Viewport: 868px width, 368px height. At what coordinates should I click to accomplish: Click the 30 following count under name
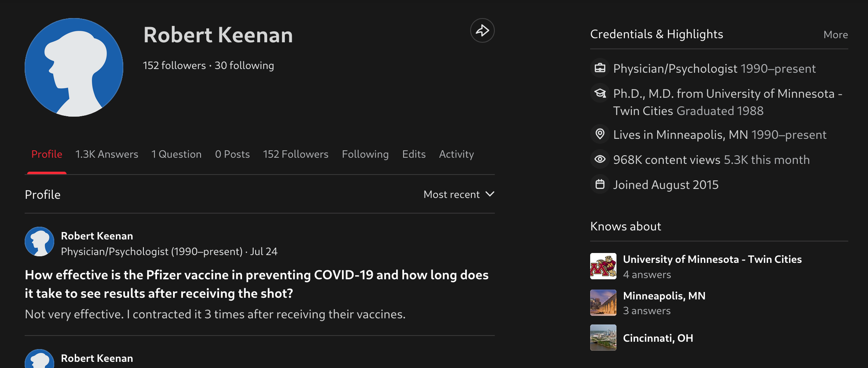coord(244,66)
